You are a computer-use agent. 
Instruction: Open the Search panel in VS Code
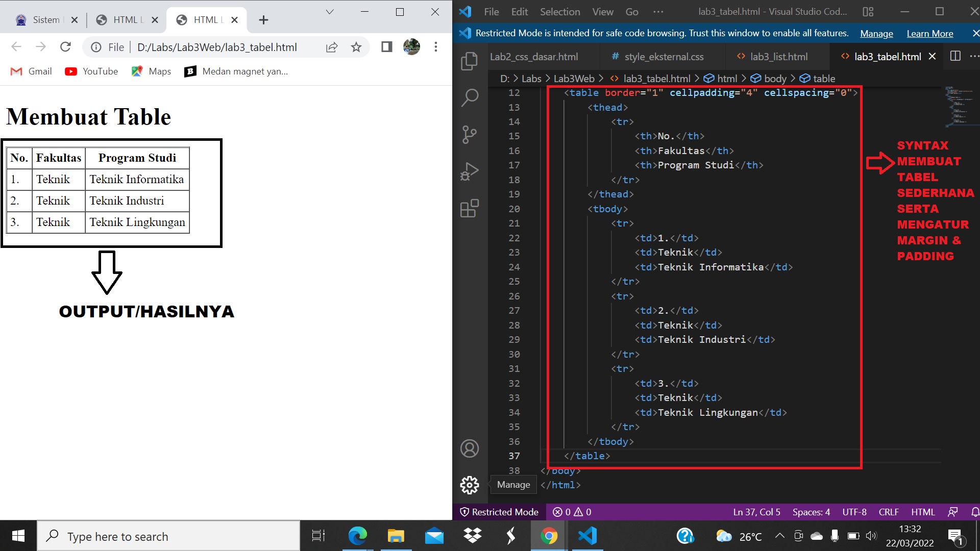[469, 97]
